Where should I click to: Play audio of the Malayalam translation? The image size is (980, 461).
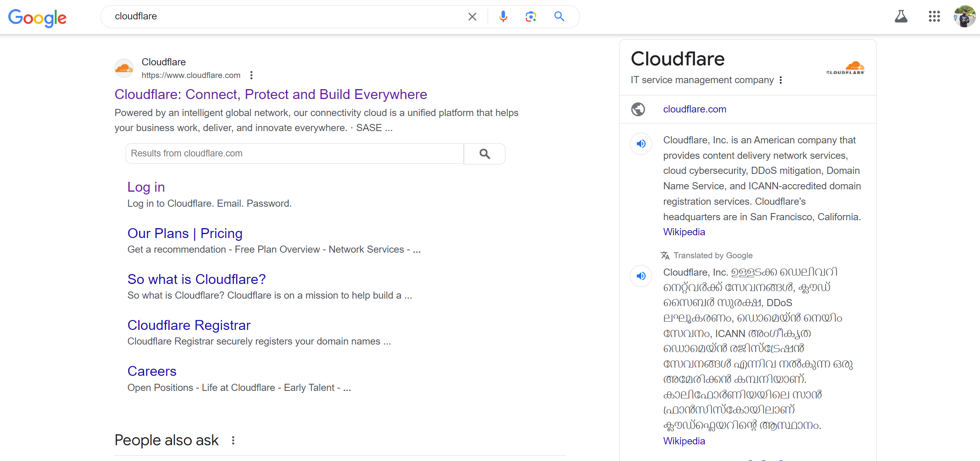point(641,276)
